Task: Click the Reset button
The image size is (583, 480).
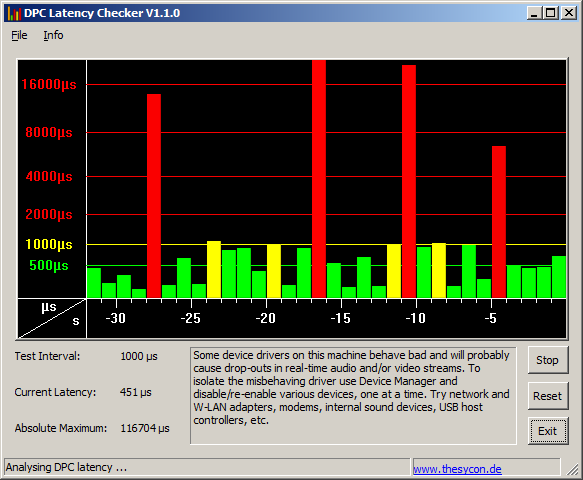Action: pos(548,396)
